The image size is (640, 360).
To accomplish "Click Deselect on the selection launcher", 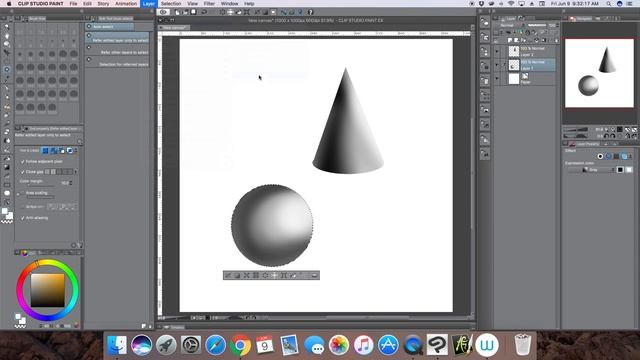I will [228, 276].
